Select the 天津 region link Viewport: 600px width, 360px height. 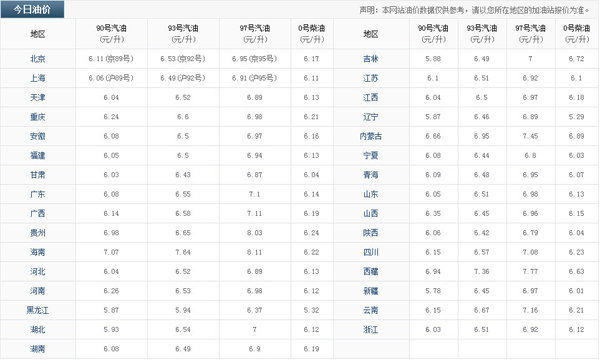38,98
